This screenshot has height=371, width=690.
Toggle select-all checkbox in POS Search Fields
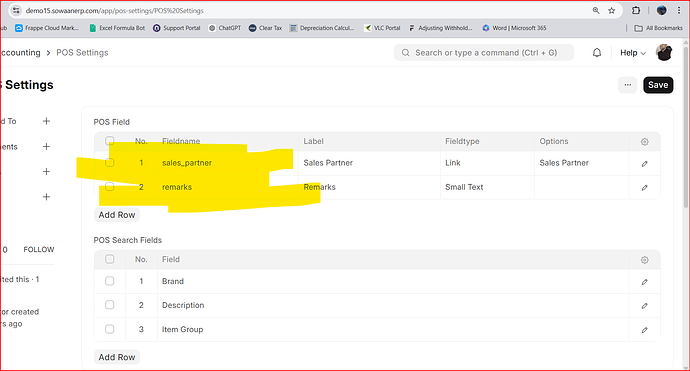point(110,259)
